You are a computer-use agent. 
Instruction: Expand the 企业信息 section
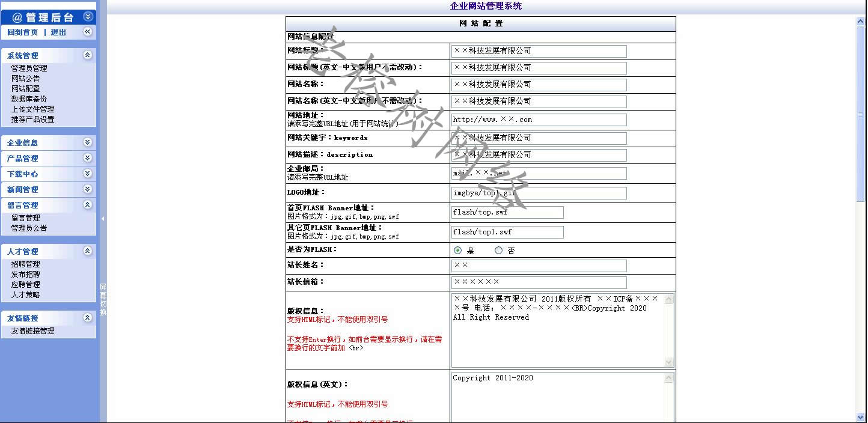point(88,142)
